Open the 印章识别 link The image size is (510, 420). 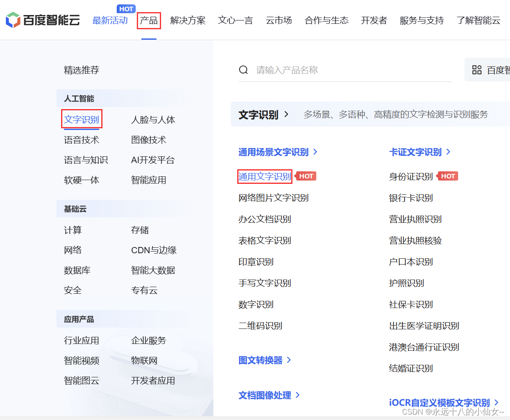pos(256,262)
